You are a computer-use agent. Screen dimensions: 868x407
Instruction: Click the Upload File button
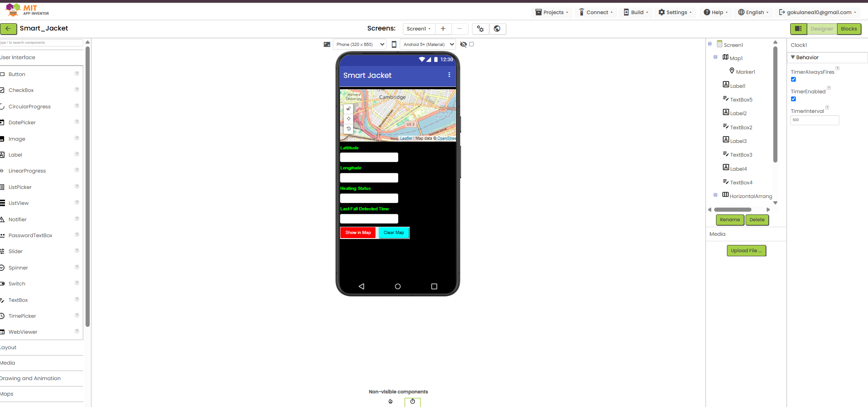click(746, 251)
